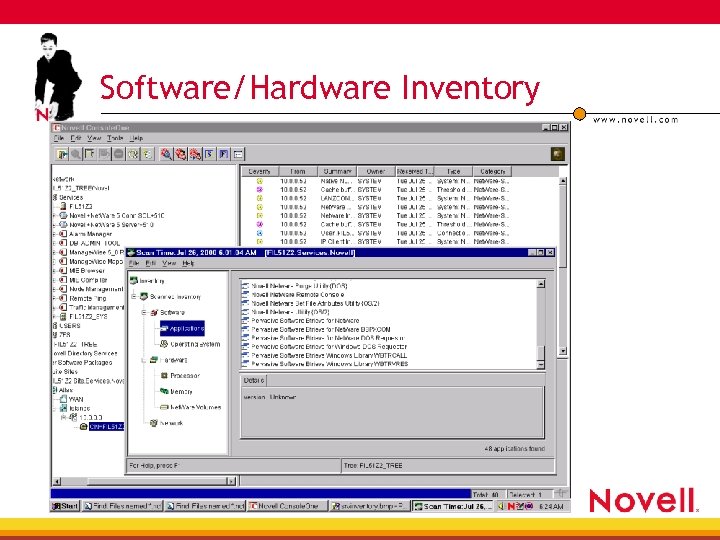Click right arrow of tree horizontal scrollbar
Image resolution: width=720 pixels, height=540 pixels.
pyautogui.click(x=231, y=481)
